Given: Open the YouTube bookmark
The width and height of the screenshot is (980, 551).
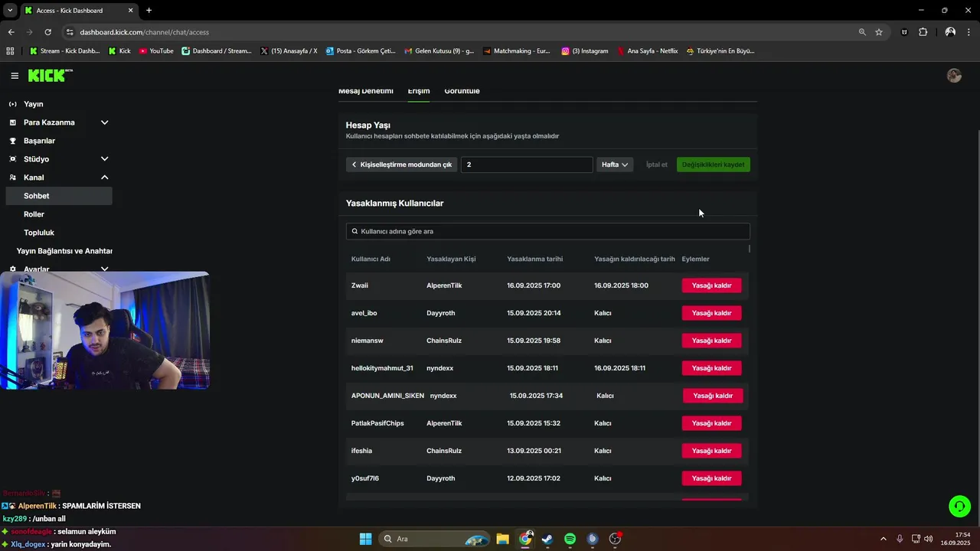Looking at the screenshot, I should click(x=156, y=51).
